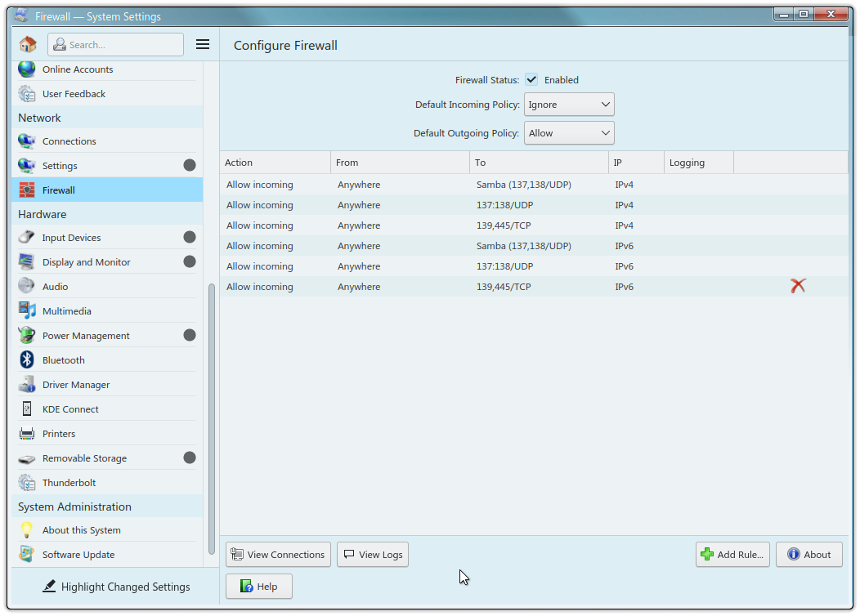Click the About this System lightbulb icon

click(27, 530)
